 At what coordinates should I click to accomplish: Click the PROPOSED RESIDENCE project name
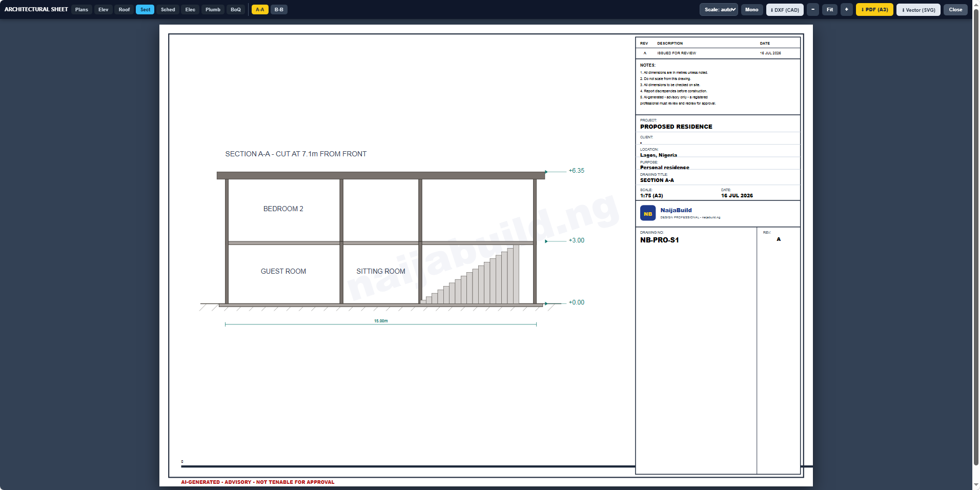[676, 127]
